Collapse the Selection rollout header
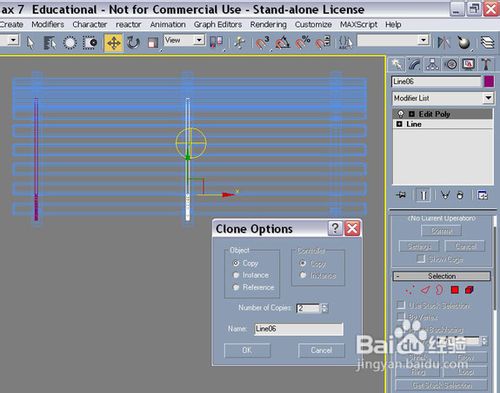The width and height of the screenshot is (500, 393). point(442,276)
